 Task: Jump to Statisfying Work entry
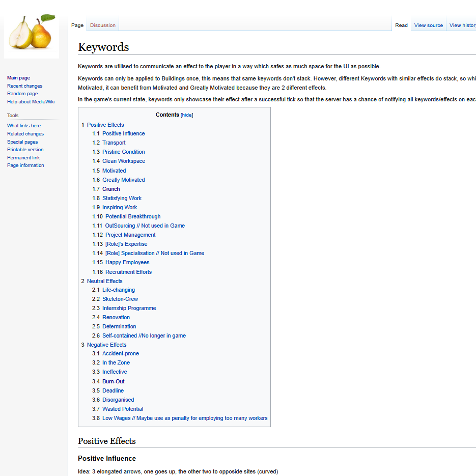pos(122,198)
